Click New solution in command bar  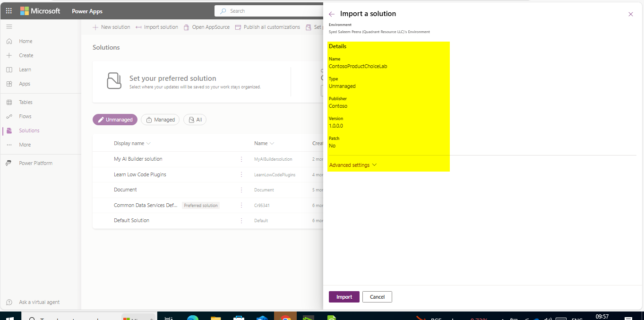coord(111,27)
